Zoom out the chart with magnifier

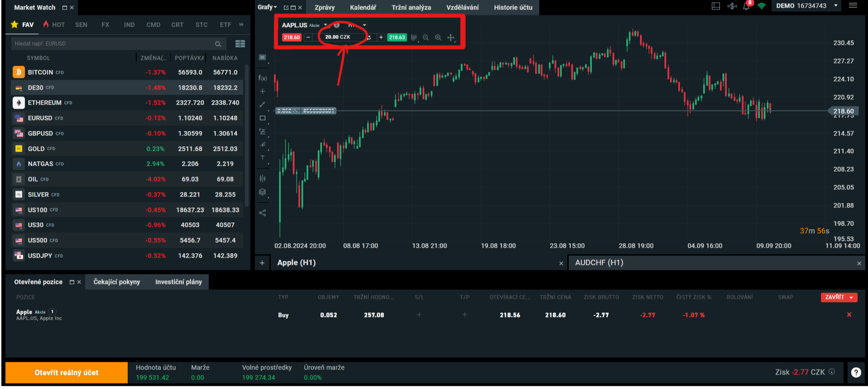(x=426, y=38)
